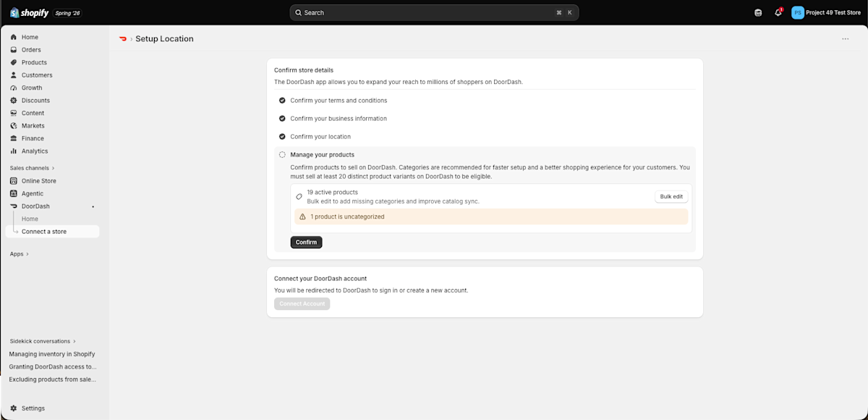Expand Sidekick conversations list

click(x=43, y=341)
